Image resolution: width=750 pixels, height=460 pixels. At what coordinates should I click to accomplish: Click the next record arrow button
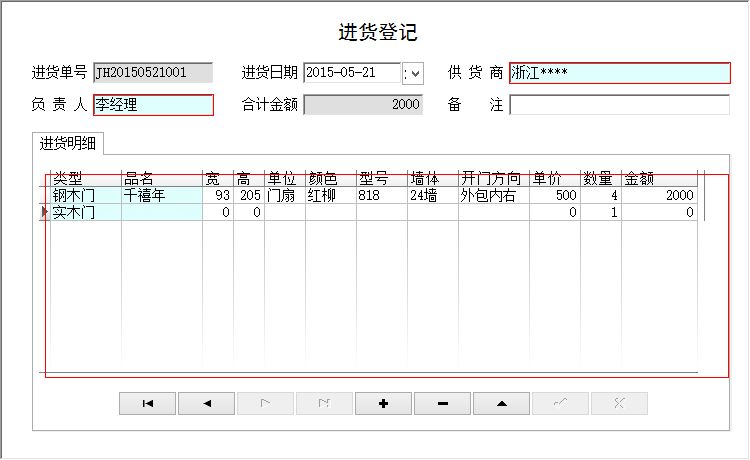click(266, 403)
